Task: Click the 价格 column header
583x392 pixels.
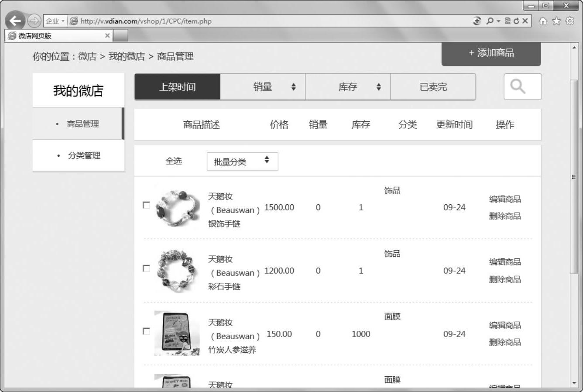Action: (279, 125)
